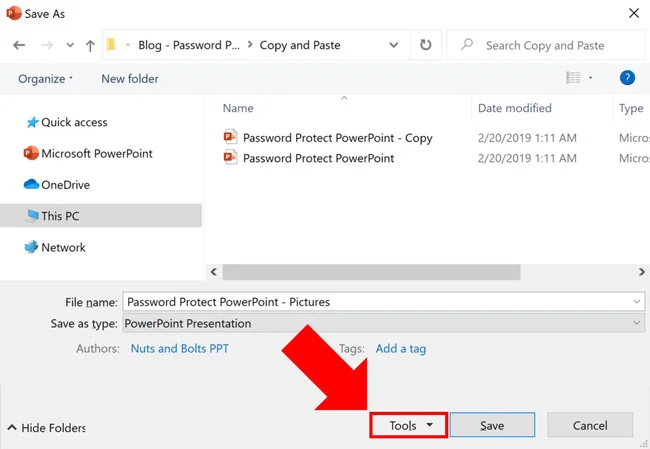Click icon of 'Password Protect PowerPoint' file
The width and height of the screenshot is (650, 449).
(x=230, y=157)
